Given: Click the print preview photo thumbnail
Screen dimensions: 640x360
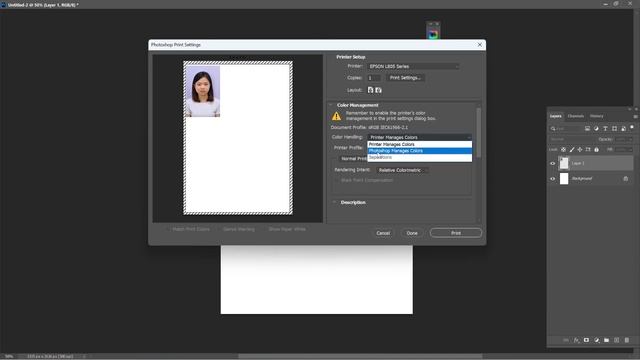Looking at the screenshot, I should [202, 91].
